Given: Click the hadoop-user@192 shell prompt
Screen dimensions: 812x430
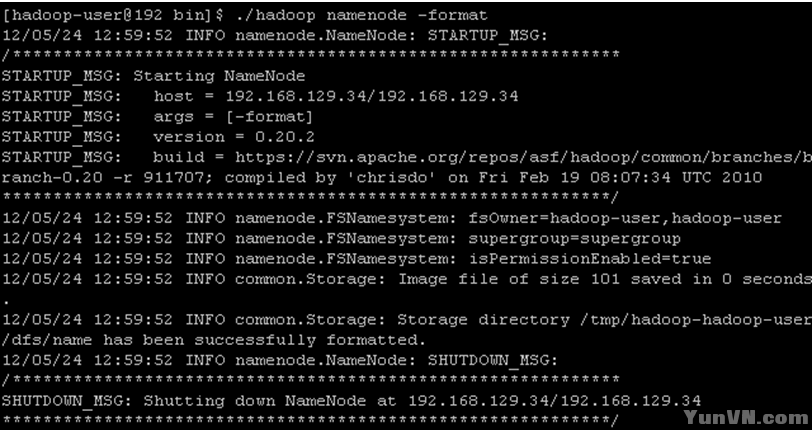Looking at the screenshot, I should (100, 15).
